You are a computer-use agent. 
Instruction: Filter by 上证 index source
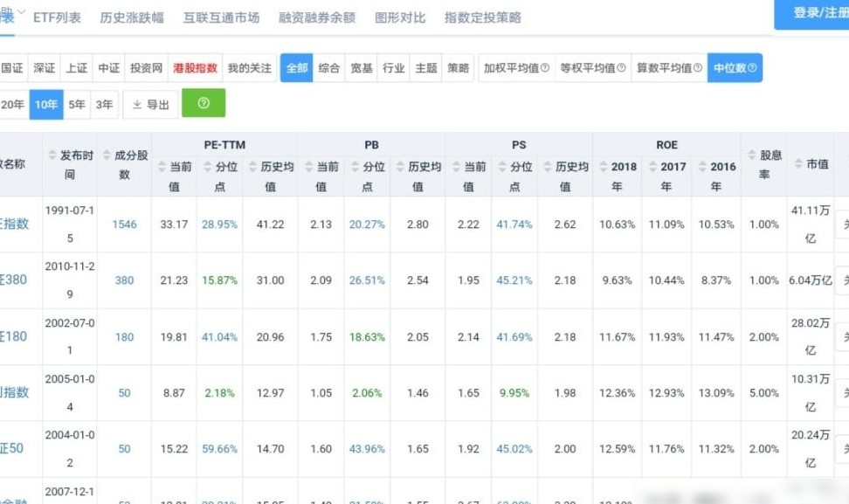[76, 67]
